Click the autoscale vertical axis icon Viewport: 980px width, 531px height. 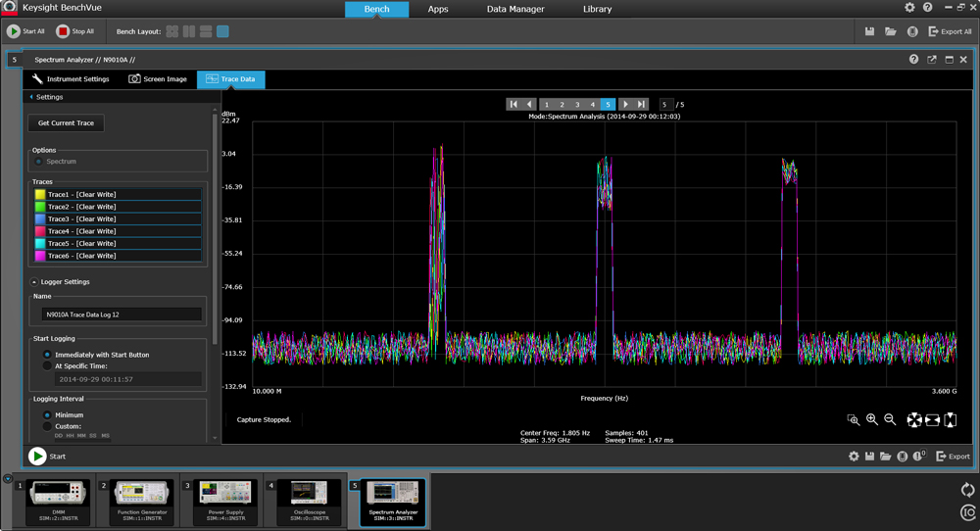(x=950, y=419)
